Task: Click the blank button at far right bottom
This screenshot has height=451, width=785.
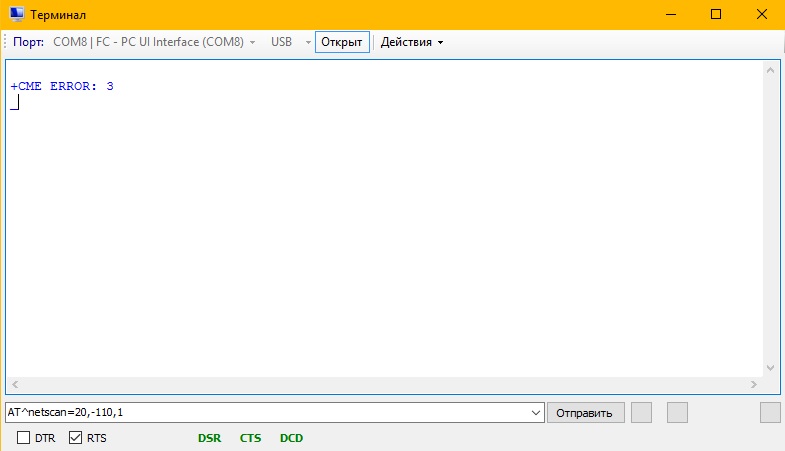Action: (x=770, y=413)
